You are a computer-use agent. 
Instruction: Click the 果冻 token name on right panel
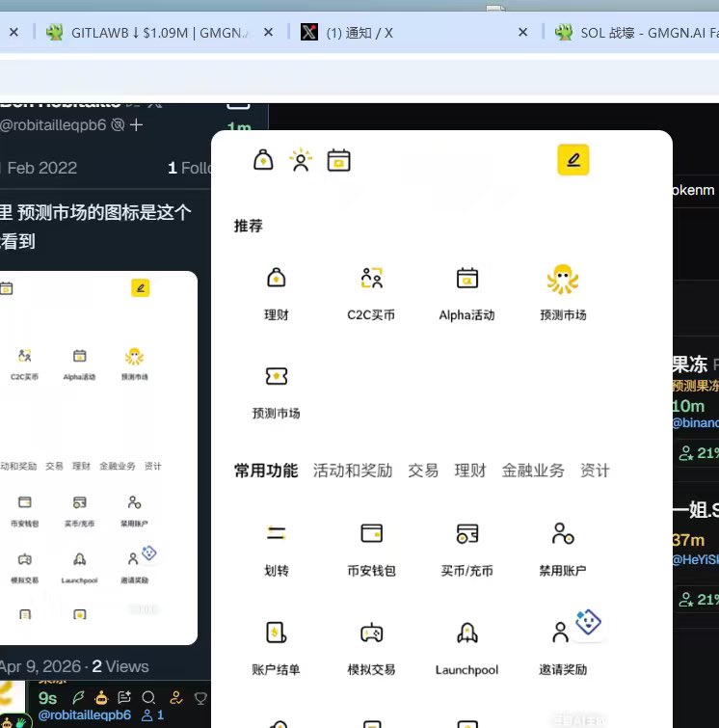pyautogui.click(x=690, y=364)
